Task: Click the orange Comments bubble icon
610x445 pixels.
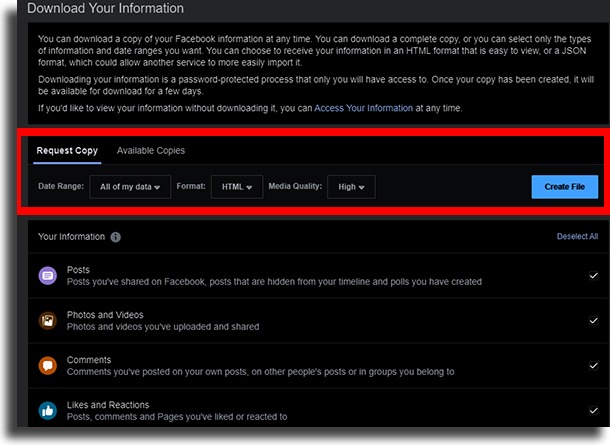Action: tap(47, 366)
